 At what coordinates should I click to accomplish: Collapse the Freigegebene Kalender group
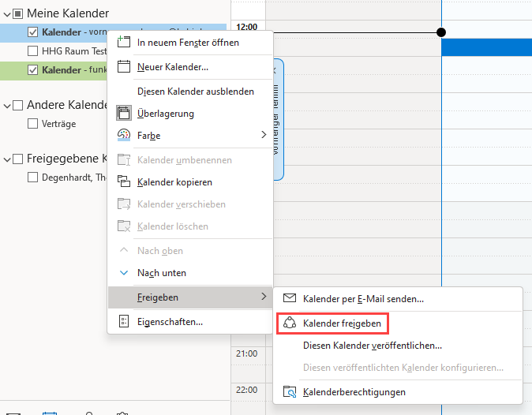7,159
